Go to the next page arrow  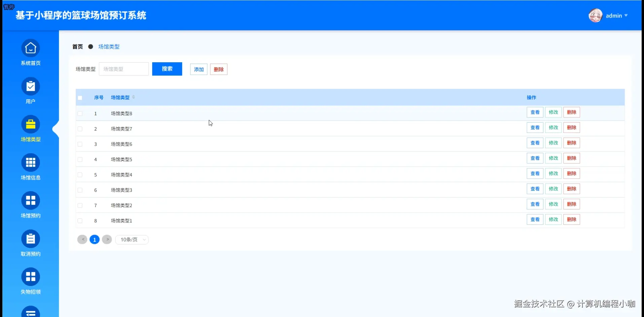(x=107, y=240)
